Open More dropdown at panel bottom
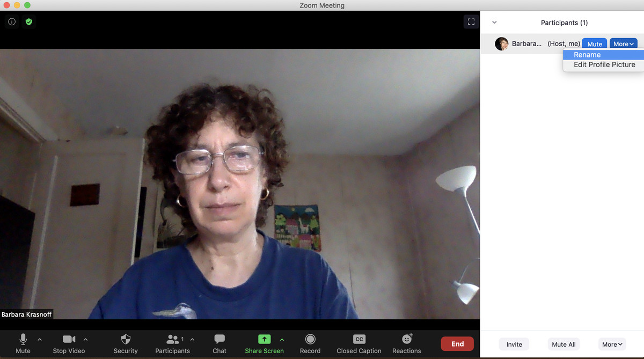644x359 pixels. click(612, 345)
